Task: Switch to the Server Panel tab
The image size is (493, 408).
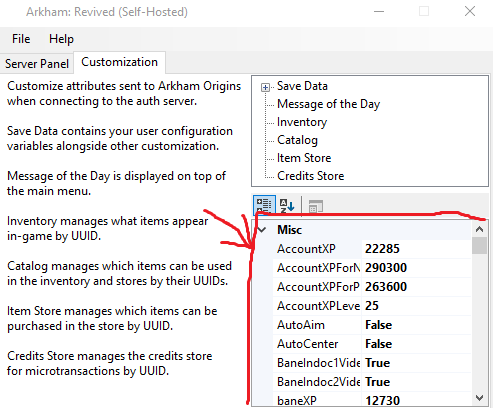Action: [x=37, y=63]
